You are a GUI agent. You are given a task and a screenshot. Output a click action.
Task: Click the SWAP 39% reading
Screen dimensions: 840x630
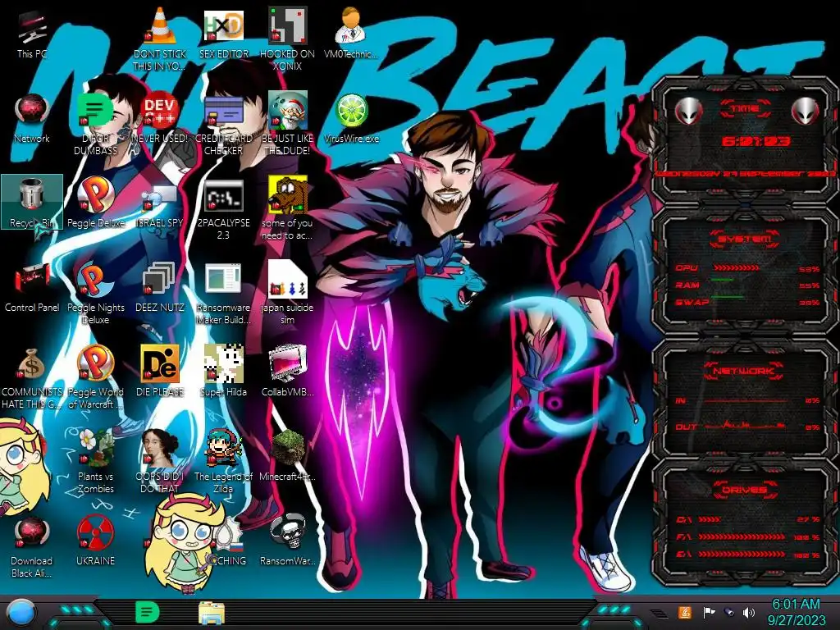810,303
